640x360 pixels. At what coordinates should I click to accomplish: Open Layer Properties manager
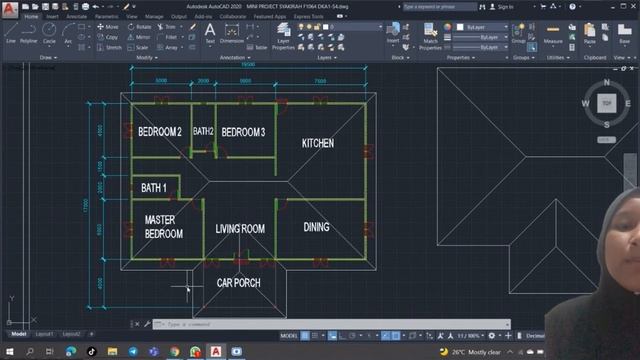283,36
